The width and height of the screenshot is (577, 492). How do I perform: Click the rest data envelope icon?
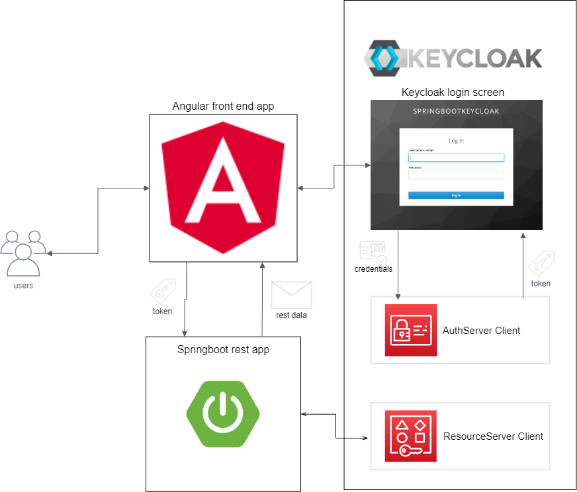click(x=291, y=295)
